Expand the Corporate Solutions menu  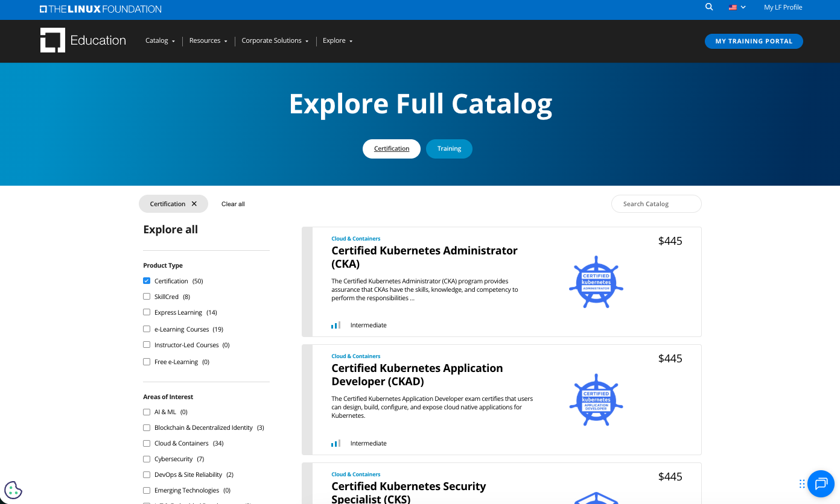coord(275,40)
